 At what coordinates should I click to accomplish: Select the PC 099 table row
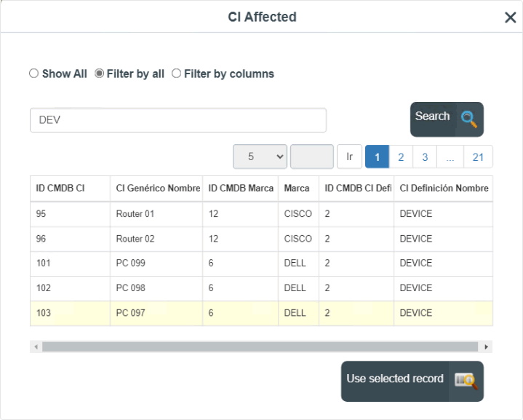point(261,264)
